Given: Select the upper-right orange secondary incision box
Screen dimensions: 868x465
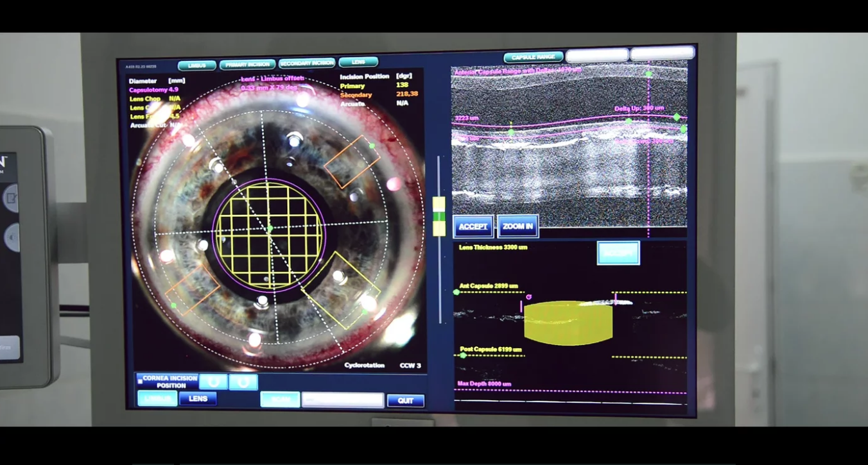Looking at the screenshot, I should point(352,162).
